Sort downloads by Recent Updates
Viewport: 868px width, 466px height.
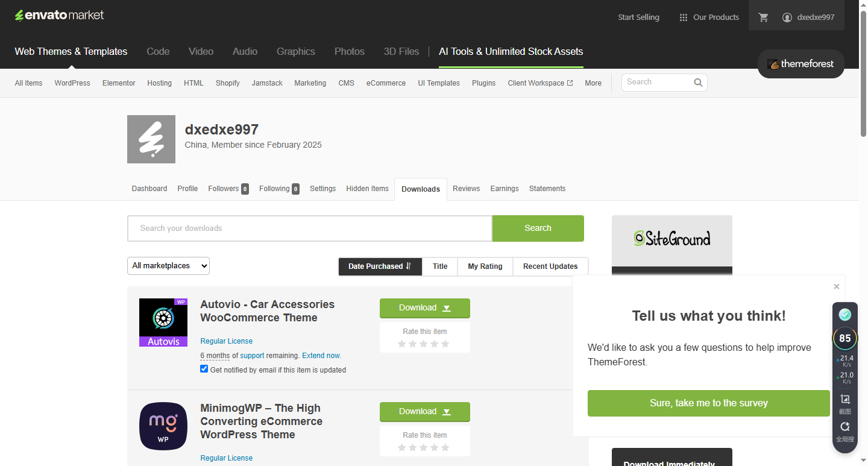coord(550,266)
